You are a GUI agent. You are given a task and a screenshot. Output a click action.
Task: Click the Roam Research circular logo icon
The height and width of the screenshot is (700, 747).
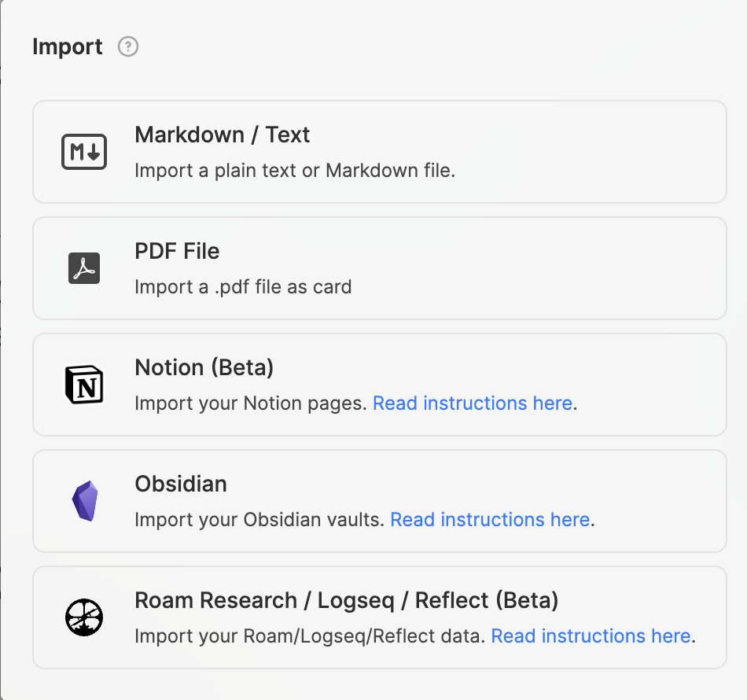tap(84, 617)
